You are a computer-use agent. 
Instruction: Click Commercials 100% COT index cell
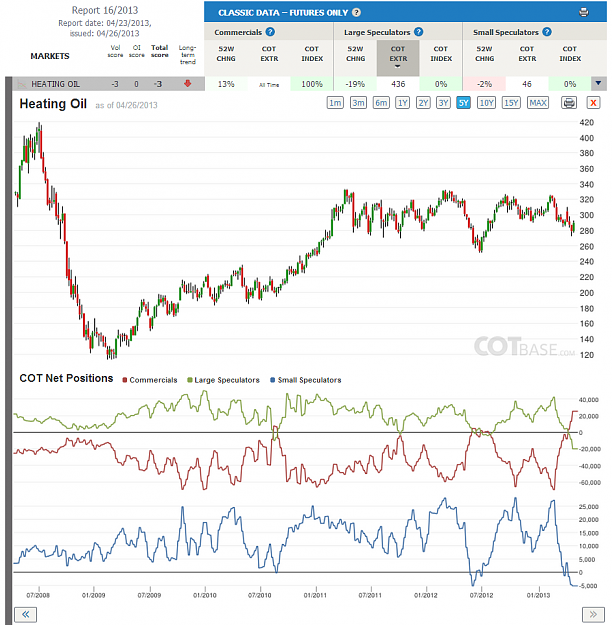tap(312, 84)
